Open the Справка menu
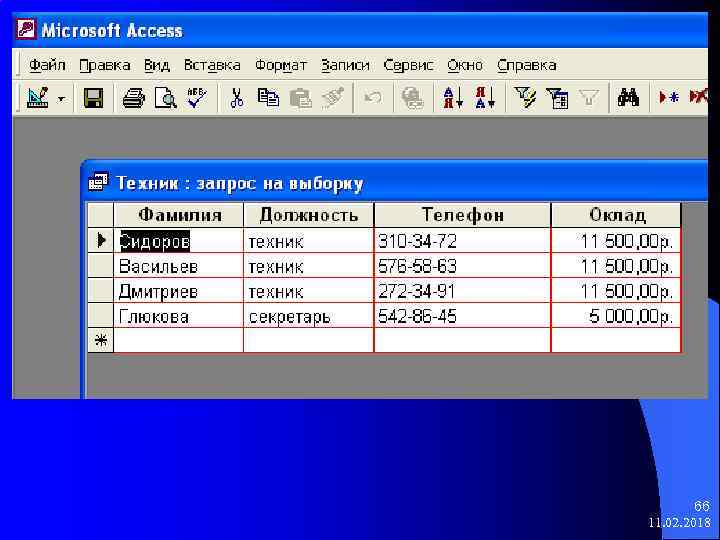The image size is (720, 540). (x=527, y=65)
